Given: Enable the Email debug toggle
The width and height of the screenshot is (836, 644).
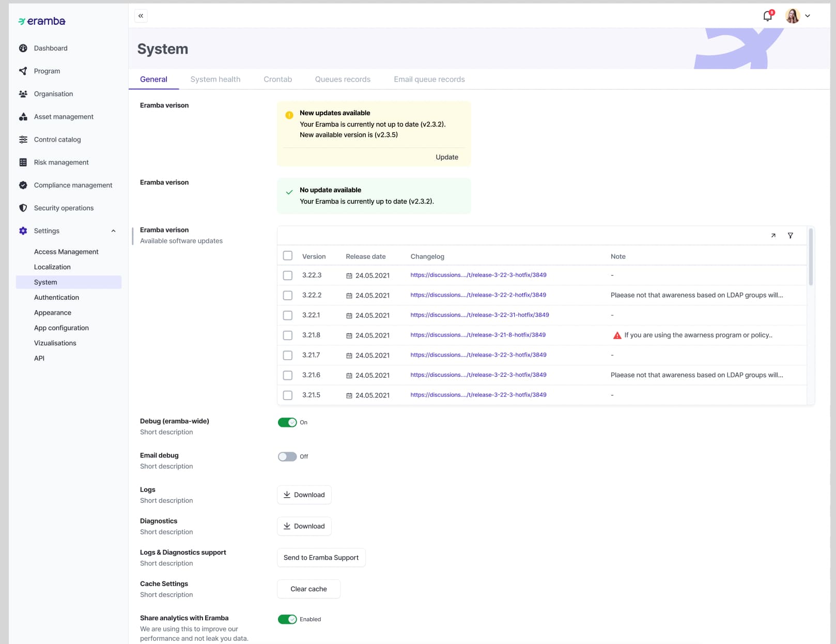Looking at the screenshot, I should [287, 456].
